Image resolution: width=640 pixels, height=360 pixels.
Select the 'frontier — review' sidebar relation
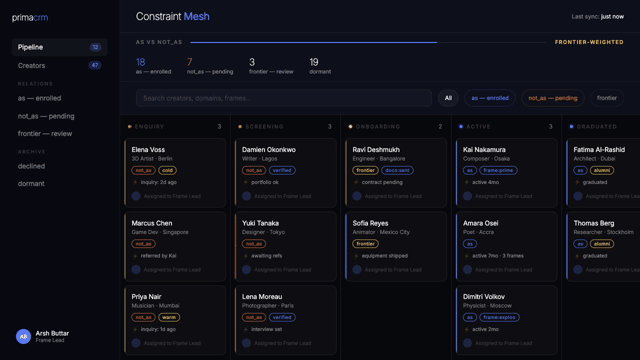(45, 133)
